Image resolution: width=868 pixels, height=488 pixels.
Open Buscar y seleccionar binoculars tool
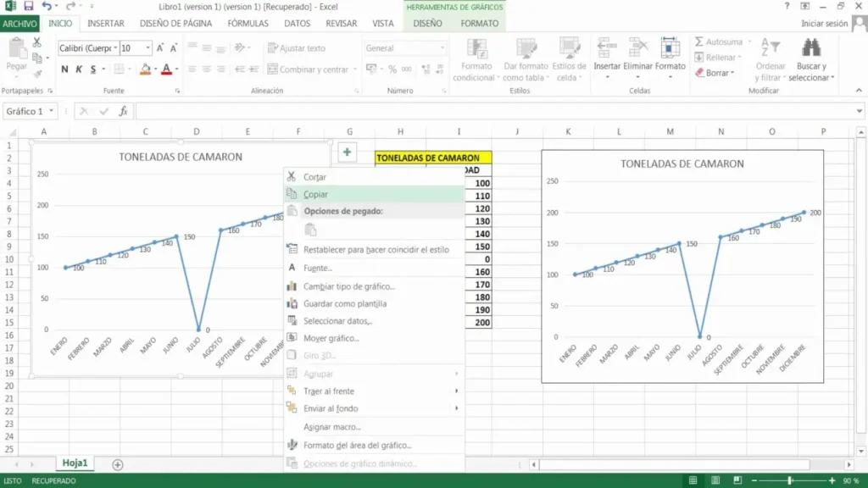(x=810, y=48)
